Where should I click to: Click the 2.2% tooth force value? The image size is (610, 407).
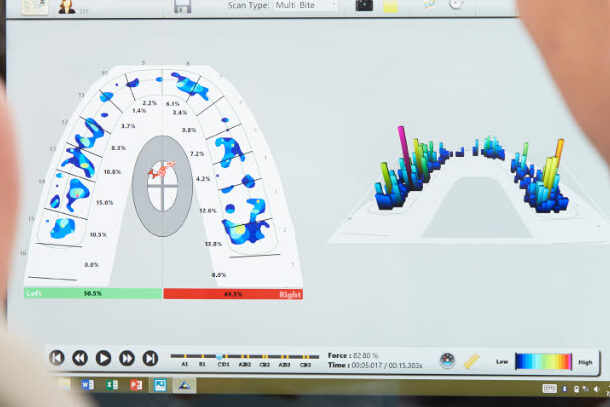(149, 103)
